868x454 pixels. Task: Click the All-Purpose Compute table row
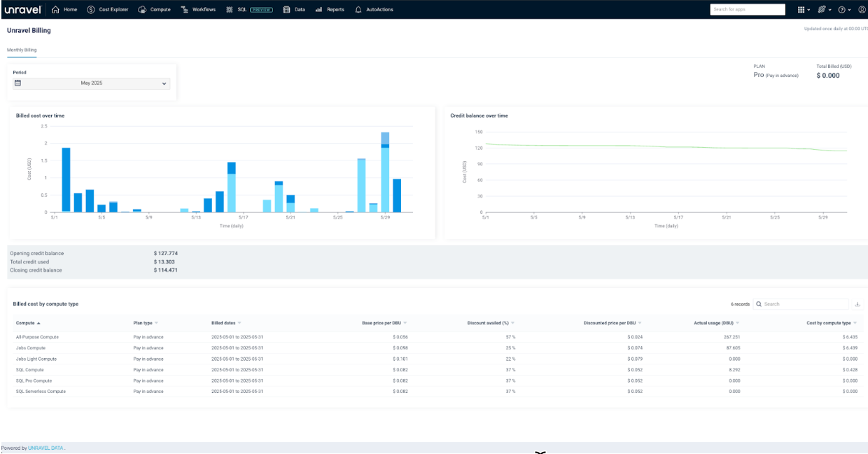37,337
